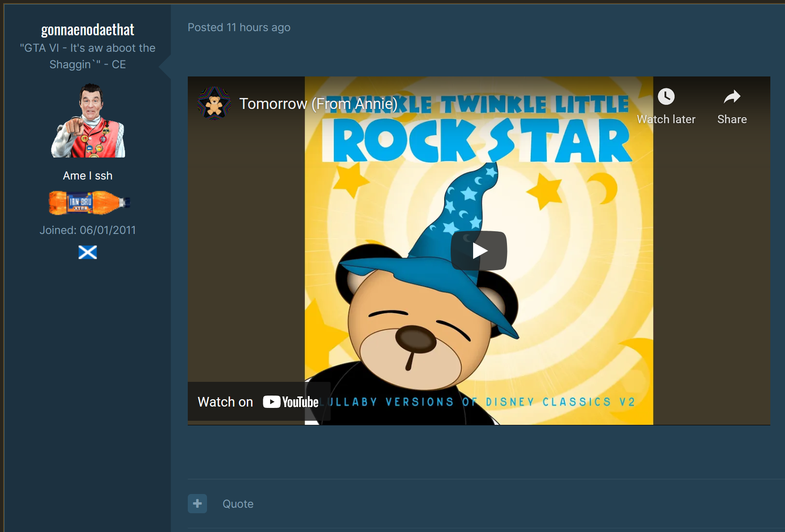Click the Irn Bru bottle badge
Screen dimensions: 785x532
89,202
